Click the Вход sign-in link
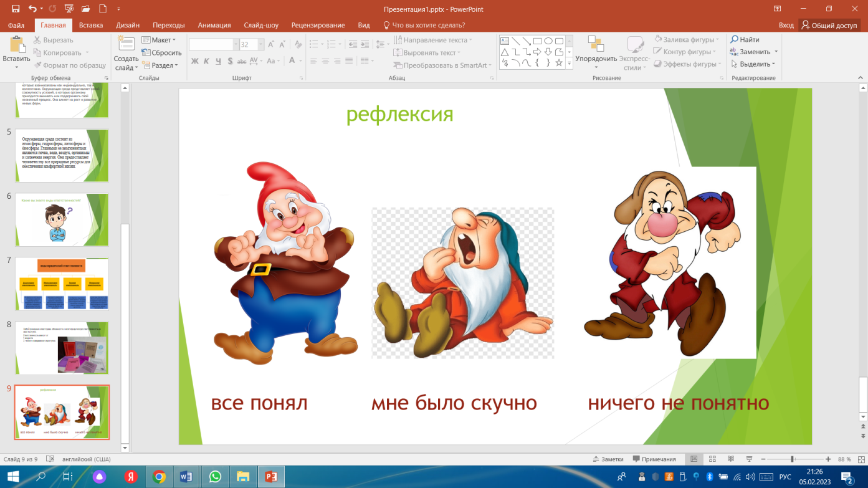The image size is (868, 488). [x=786, y=25]
